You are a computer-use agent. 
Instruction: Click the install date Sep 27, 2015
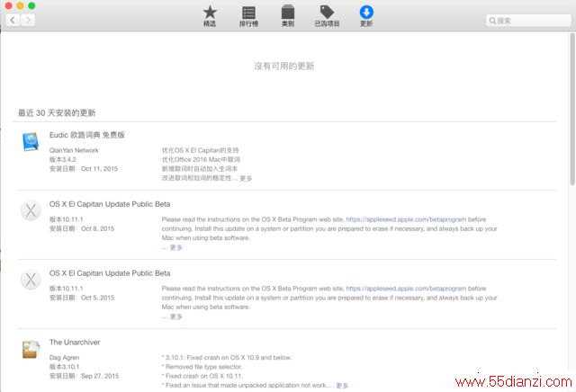pos(84,376)
